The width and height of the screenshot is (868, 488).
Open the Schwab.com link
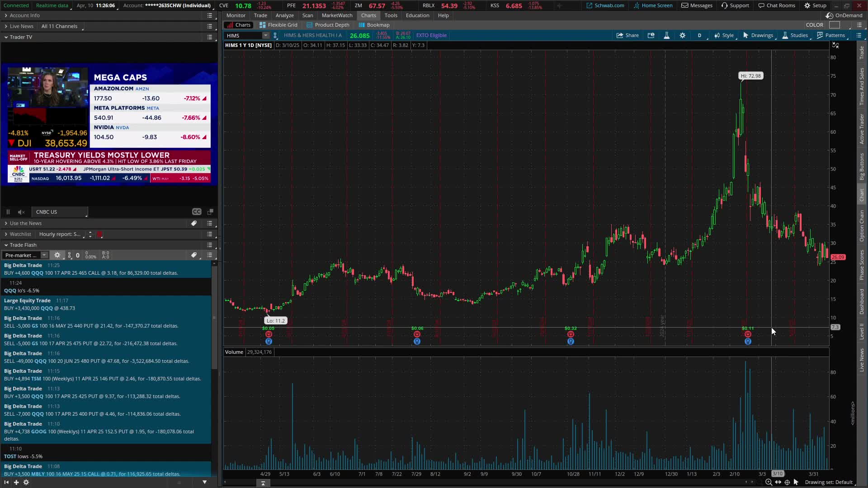coord(605,5)
